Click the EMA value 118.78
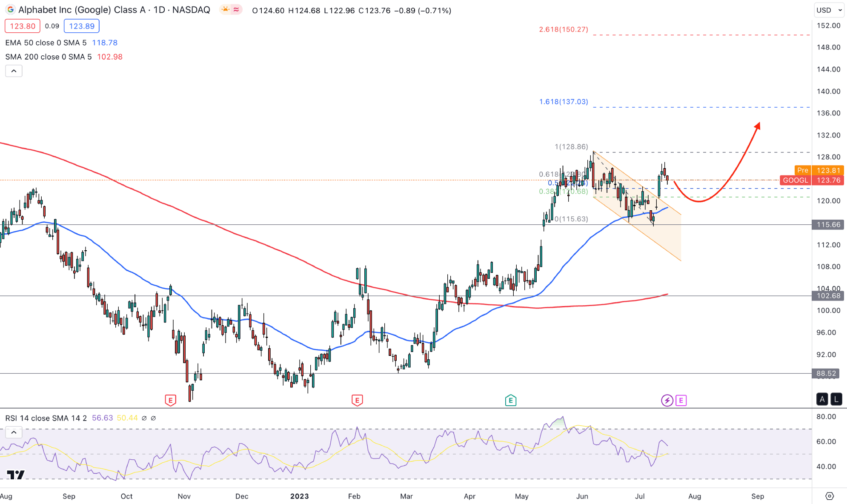This screenshot has height=504, width=847. pos(105,43)
